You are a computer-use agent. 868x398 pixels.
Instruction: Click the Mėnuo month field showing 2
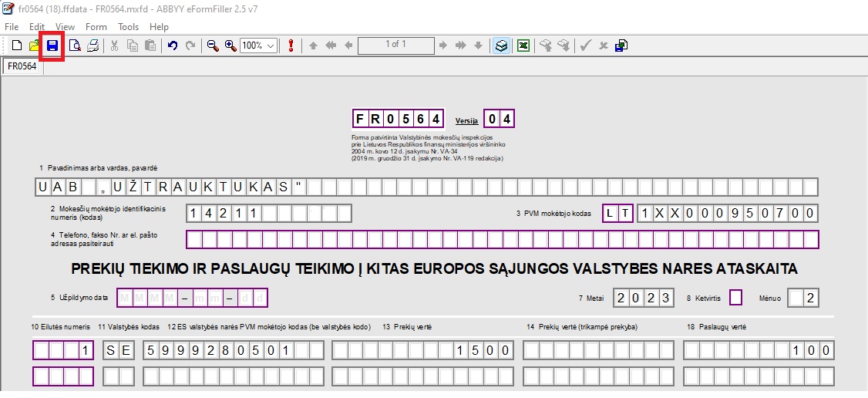point(803,298)
